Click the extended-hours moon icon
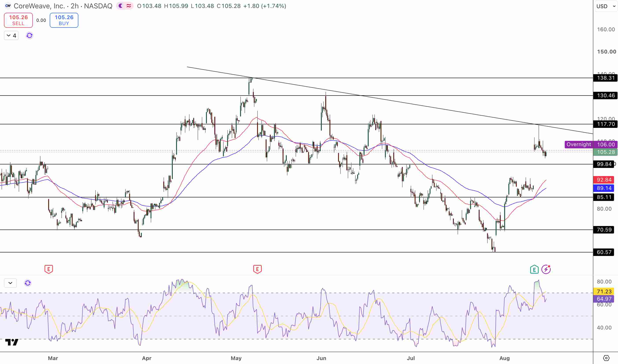This screenshot has height=364, width=618. point(121,6)
